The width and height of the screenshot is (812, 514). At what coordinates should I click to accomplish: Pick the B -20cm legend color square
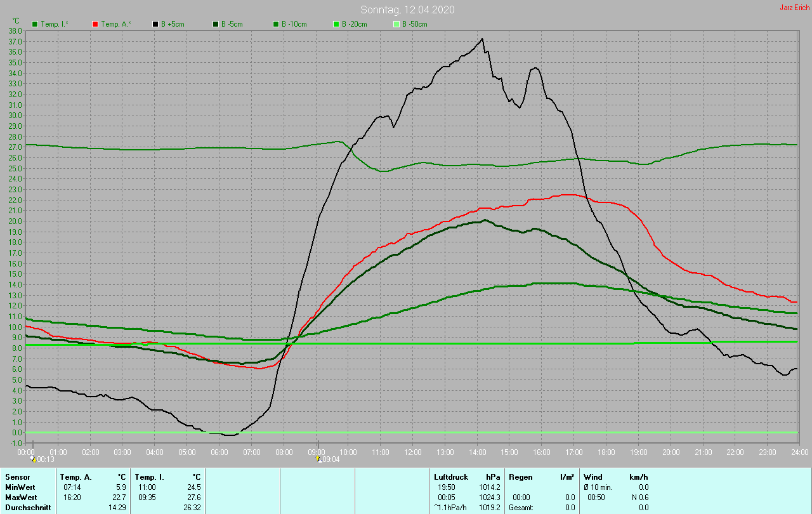[x=336, y=24]
